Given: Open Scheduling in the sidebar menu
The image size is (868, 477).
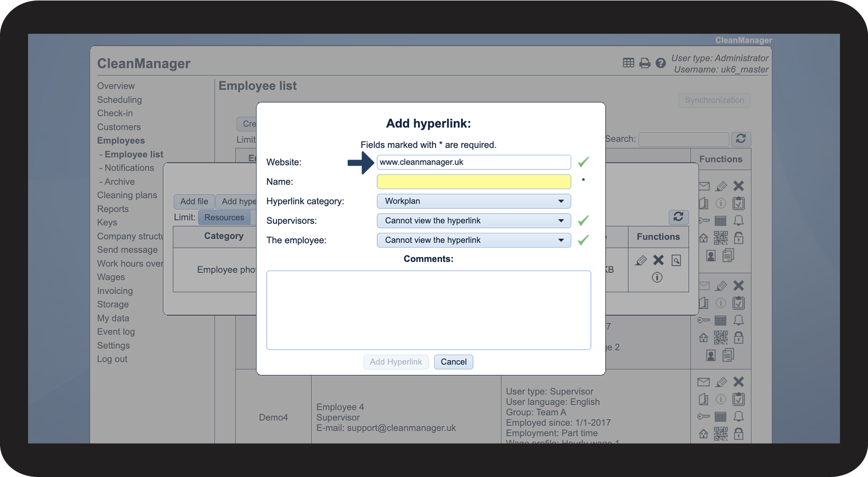Looking at the screenshot, I should point(119,100).
